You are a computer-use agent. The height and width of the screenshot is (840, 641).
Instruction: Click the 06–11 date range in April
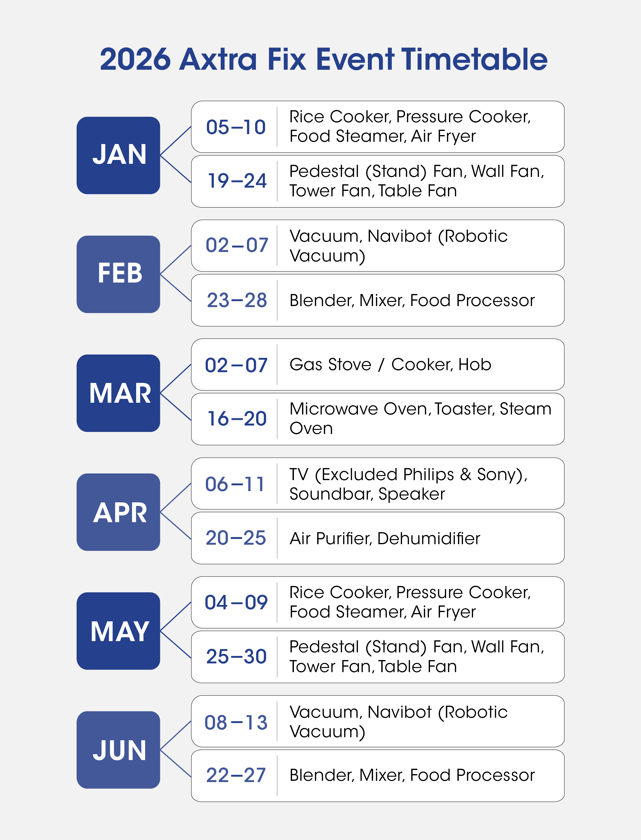pyautogui.click(x=235, y=484)
